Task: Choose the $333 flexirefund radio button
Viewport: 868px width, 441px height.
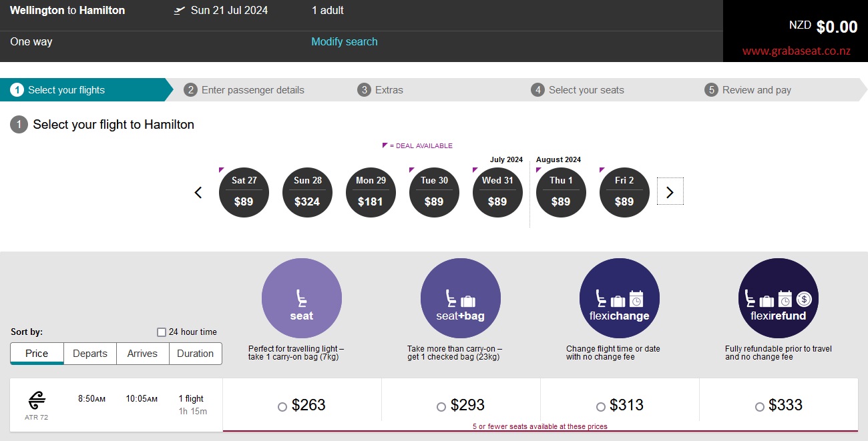Action: (x=760, y=406)
